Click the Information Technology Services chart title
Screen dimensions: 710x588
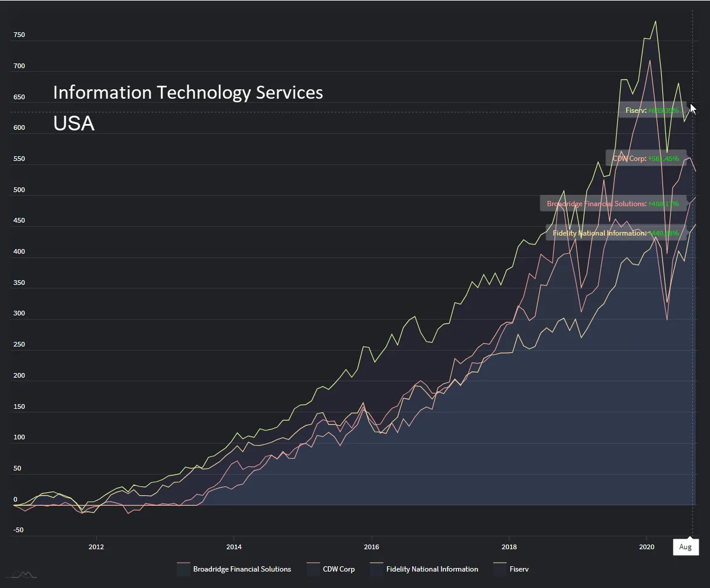coord(188,92)
